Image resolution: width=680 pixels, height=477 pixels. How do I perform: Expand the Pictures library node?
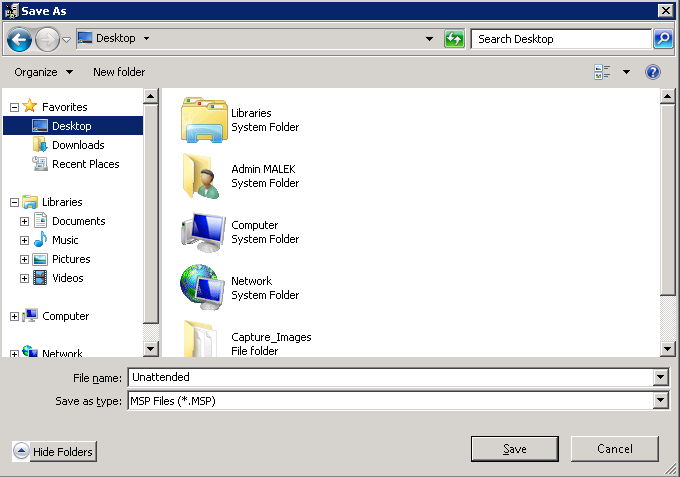pos(24,260)
